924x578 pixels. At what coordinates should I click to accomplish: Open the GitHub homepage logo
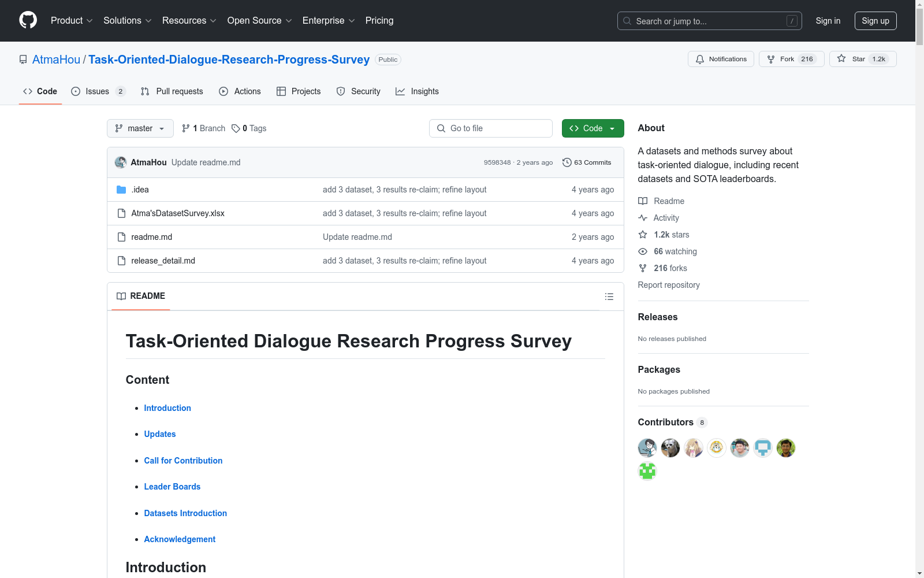click(x=28, y=20)
